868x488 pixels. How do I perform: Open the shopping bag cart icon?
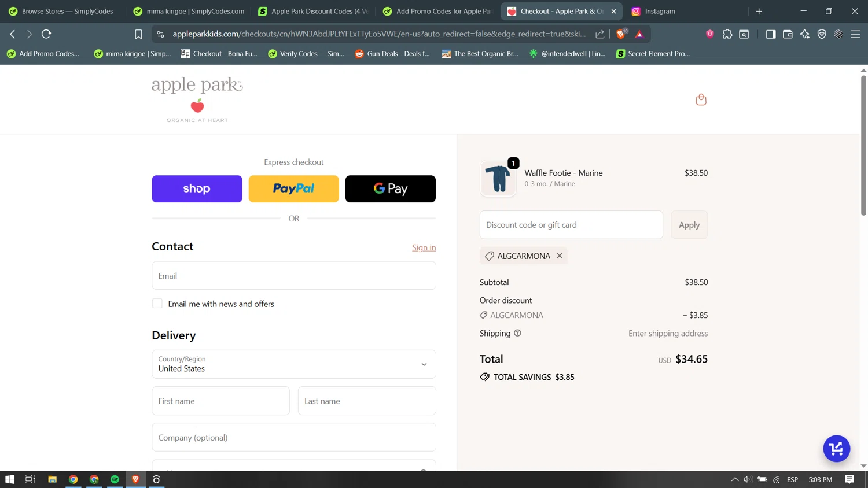tap(701, 99)
